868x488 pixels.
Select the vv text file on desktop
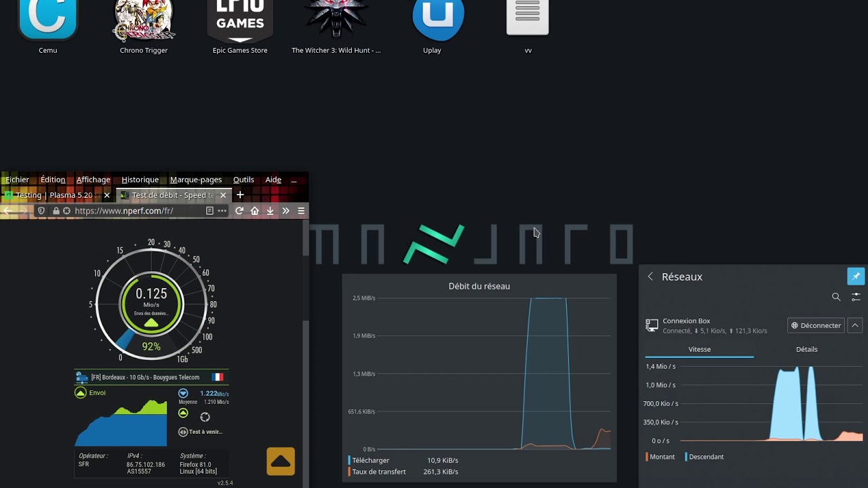tap(528, 27)
